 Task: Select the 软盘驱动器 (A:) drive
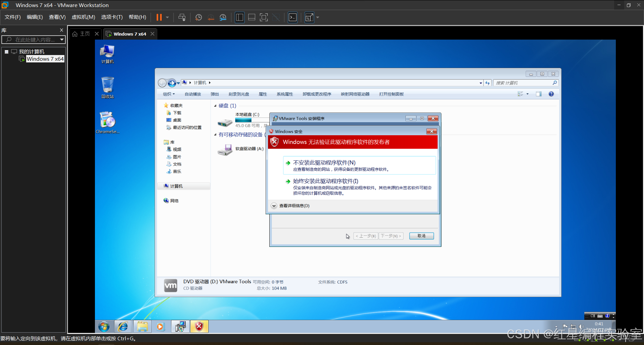point(240,149)
